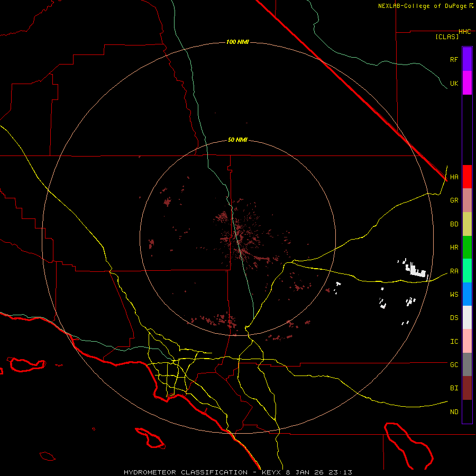The height and width of the screenshot is (476, 476).
Task: Pick the pink GR legend color
Action: 467,200
